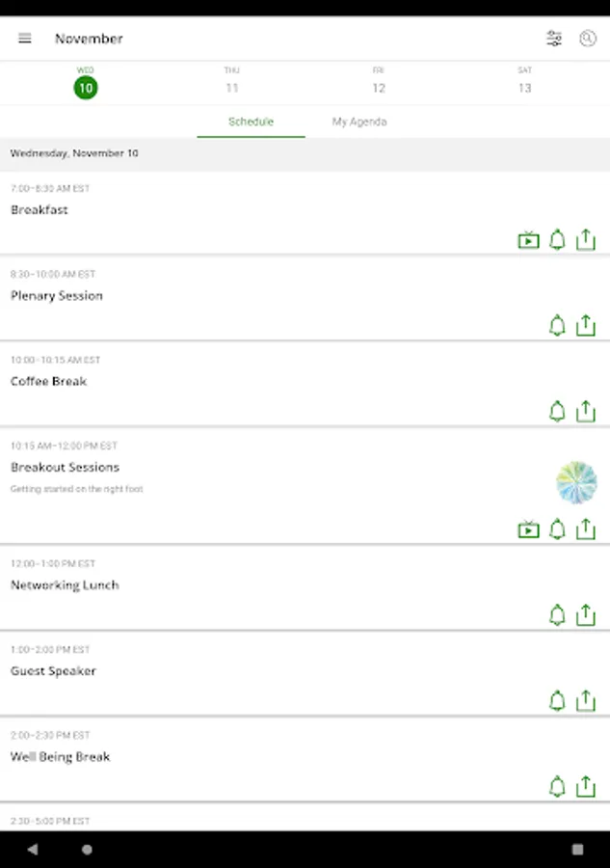Enable reminder bell for Networking Lunch
Screen dimensions: 610x868
557,615
